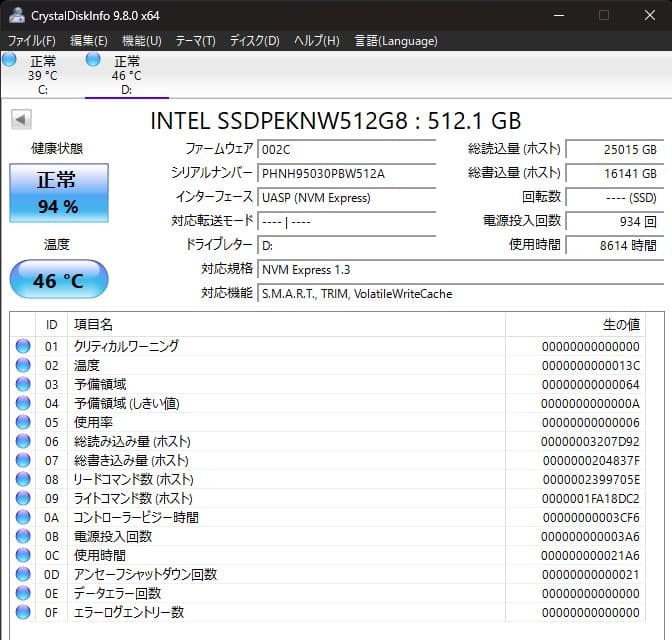Screen dimensions: 672x640
Task: Click status orb for クリティカルワーニング row
Action: click(x=23, y=346)
